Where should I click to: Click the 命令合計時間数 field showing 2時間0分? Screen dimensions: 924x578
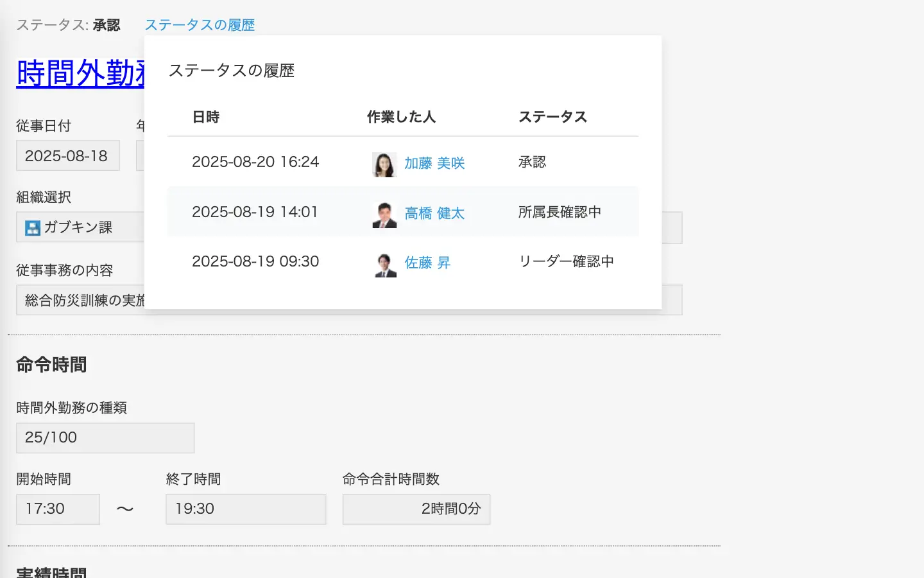pyautogui.click(x=416, y=509)
